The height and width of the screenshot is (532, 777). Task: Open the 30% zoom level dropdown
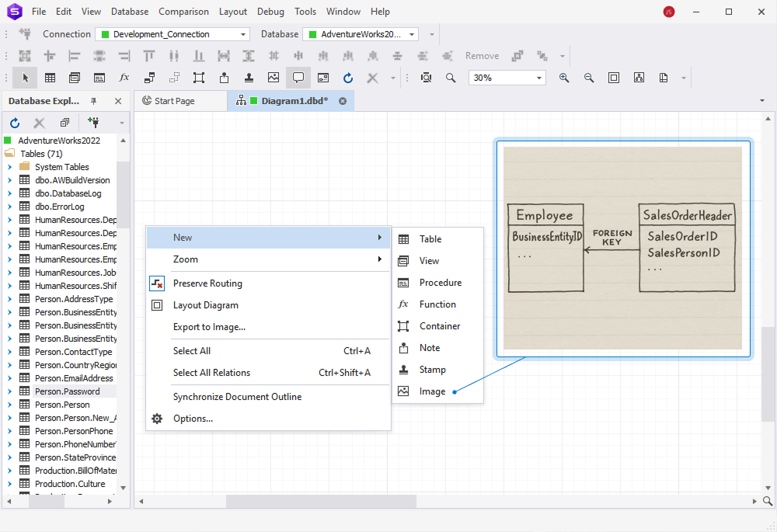pyautogui.click(x=540, y=78)
